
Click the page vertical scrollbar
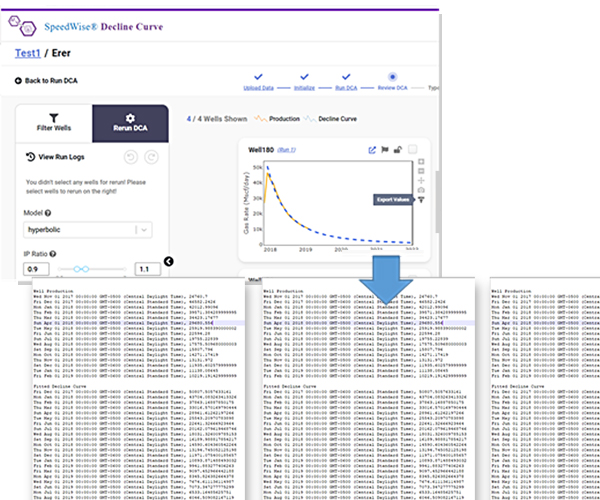point(438,201)
